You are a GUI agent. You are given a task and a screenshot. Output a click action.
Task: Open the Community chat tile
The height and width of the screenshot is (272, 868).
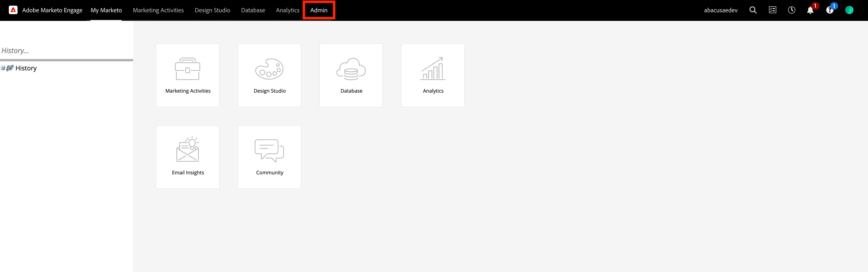pyautogui.click(x=269, y=157)
